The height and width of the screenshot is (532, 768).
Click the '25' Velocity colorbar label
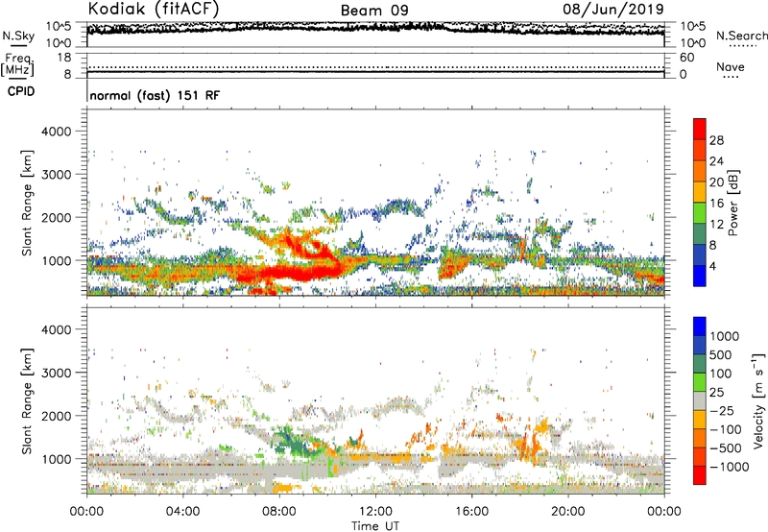[x=717, y=393]
